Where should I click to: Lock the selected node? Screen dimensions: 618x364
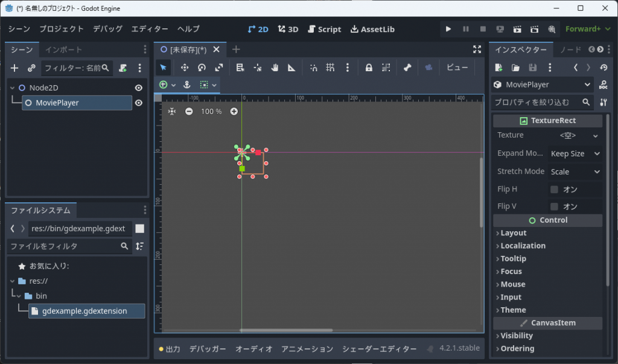[369, 68]
